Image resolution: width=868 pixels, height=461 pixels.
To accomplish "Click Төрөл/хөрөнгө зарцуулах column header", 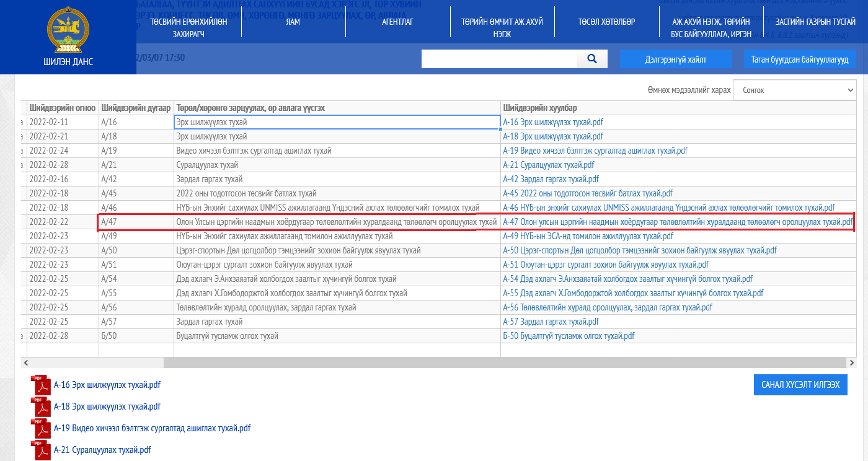I will (x=337, y=108).
